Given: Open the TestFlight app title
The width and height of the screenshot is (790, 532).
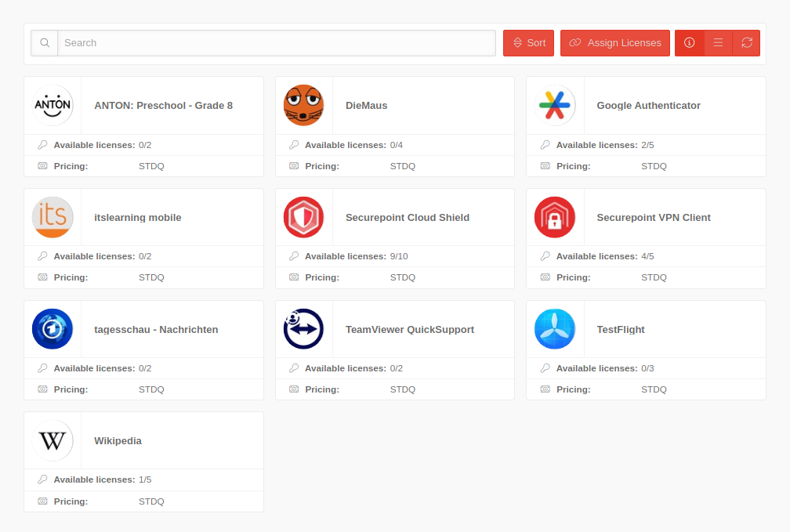Looking at the screenshot, I should point(620,329).
